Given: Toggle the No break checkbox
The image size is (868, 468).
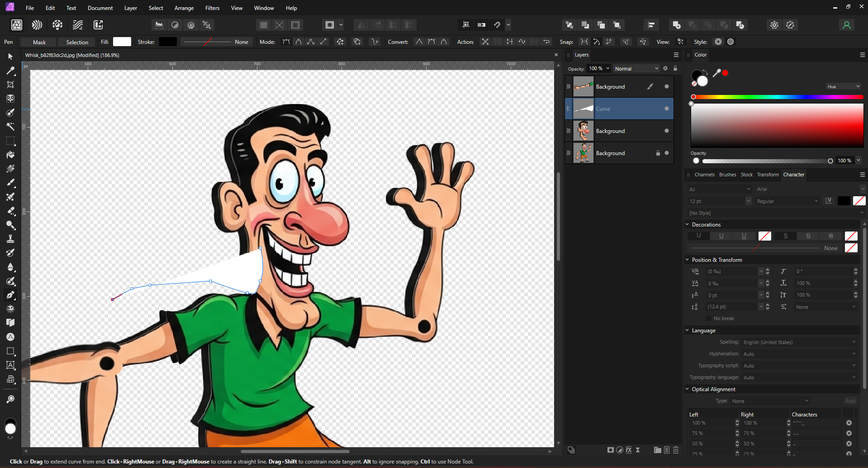Looking at the screenshot, I should [709, 318].
